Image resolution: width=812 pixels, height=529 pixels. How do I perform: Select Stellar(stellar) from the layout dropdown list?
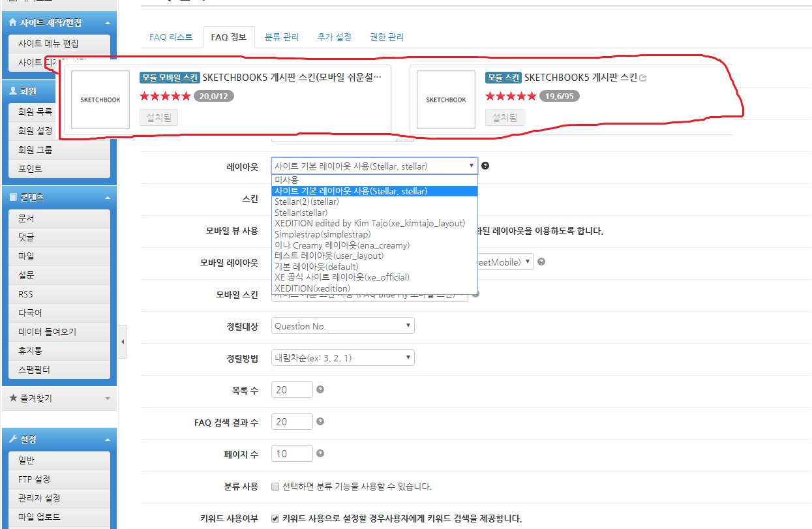click(307, 212)
